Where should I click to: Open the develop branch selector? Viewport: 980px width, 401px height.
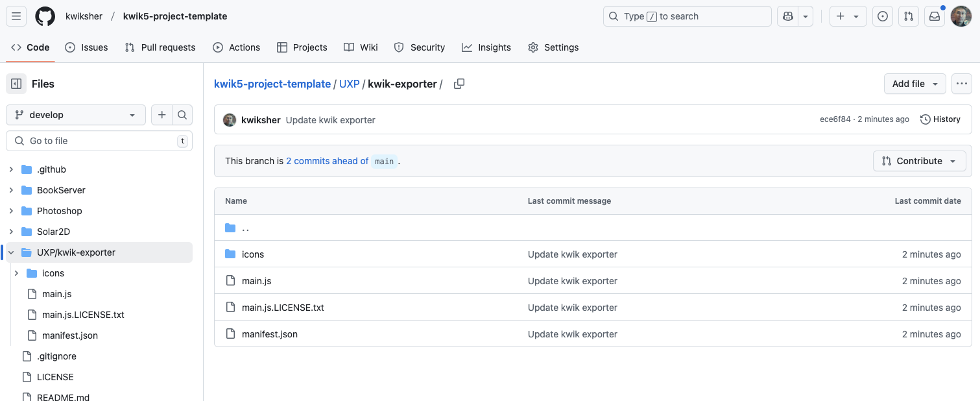76,115
